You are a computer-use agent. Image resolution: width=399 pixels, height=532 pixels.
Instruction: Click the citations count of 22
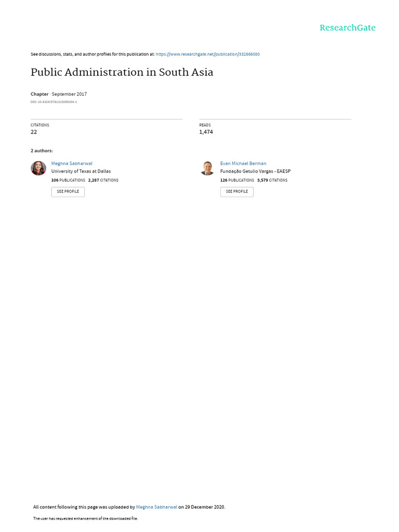tap(34, 132)
